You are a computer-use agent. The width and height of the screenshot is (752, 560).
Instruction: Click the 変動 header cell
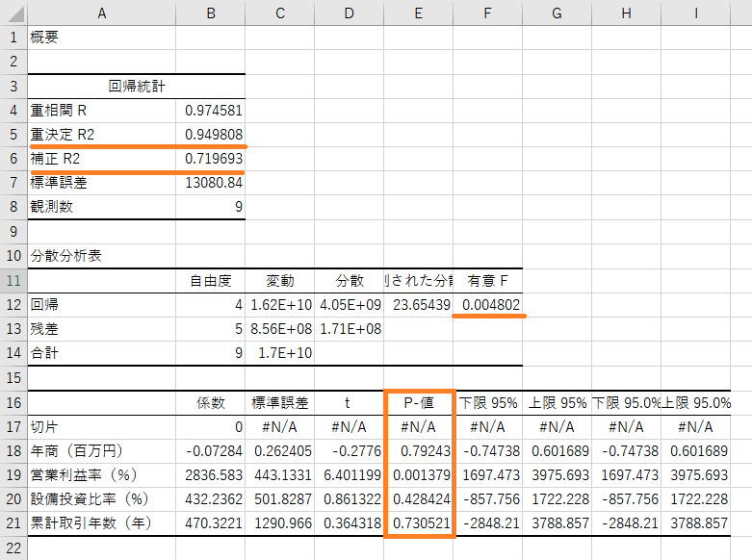pos(280,280)
